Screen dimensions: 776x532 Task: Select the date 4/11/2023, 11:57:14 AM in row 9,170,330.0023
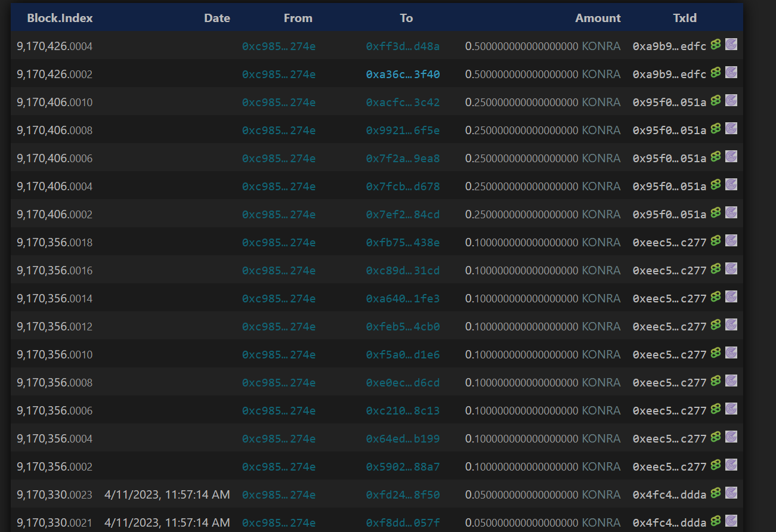point(167,494)
